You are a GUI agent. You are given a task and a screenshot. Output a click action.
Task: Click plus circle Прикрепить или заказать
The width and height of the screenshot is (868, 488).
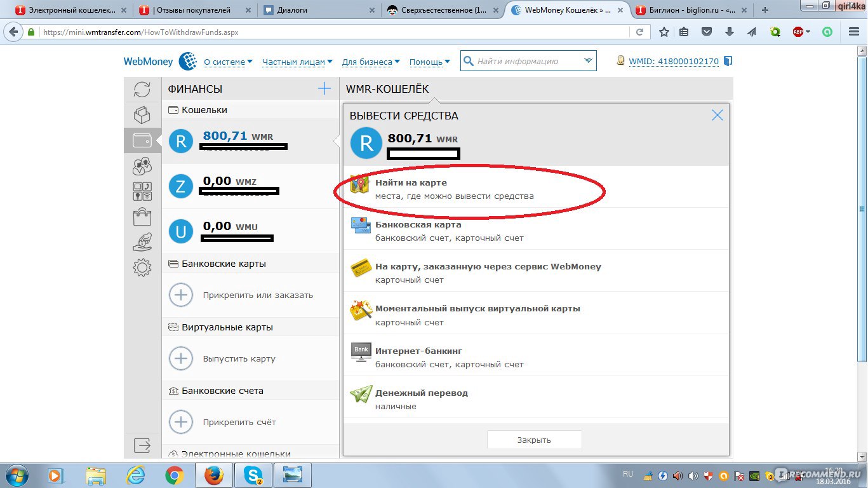(x=180, y=295)
